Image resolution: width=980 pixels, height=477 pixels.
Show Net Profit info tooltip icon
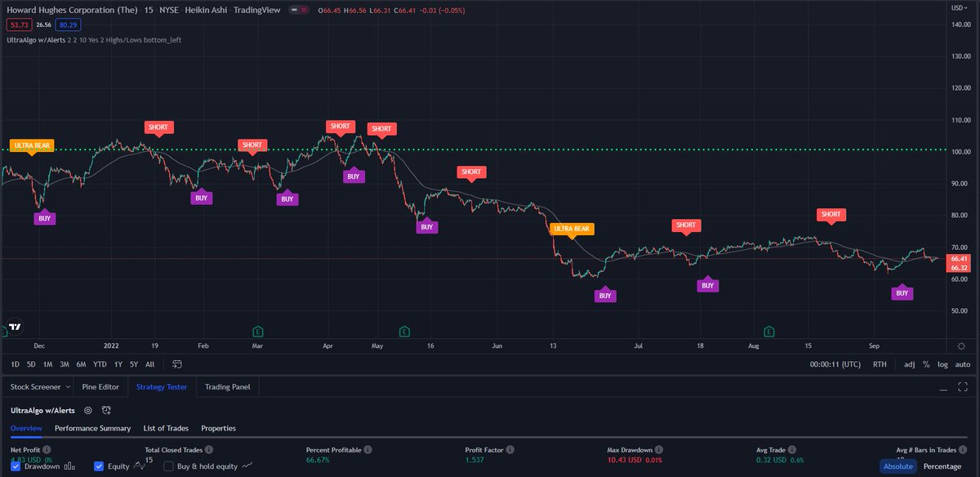coord(47,450)
